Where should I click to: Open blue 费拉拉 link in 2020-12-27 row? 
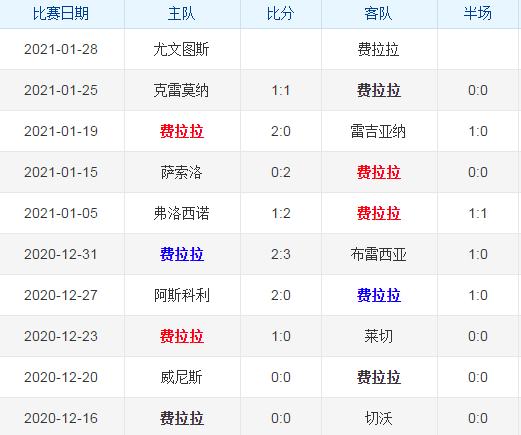pos(379,295)
